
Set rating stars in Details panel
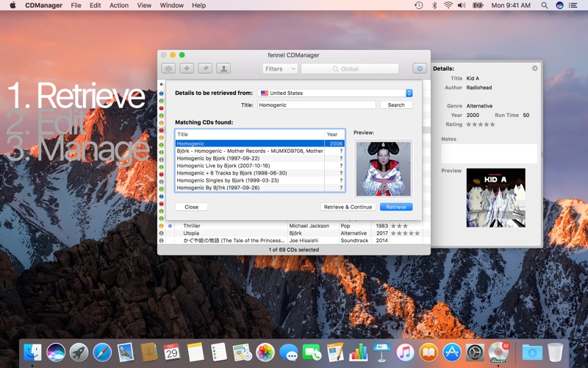[x=481, y=124]
